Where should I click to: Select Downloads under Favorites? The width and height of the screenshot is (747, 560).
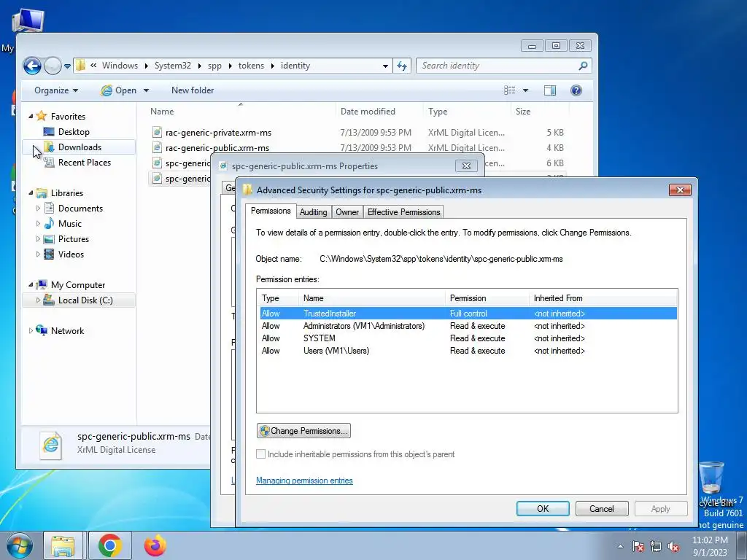tap(79, 147)
